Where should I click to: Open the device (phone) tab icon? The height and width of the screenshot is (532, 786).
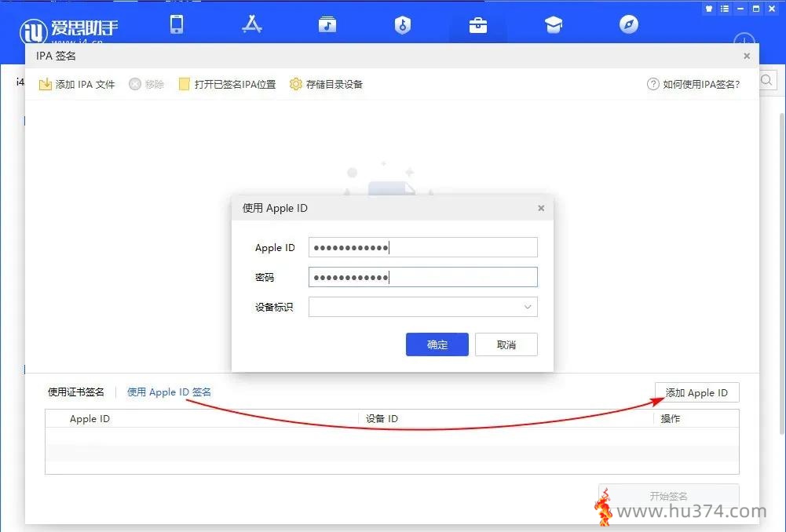[177, 24]
